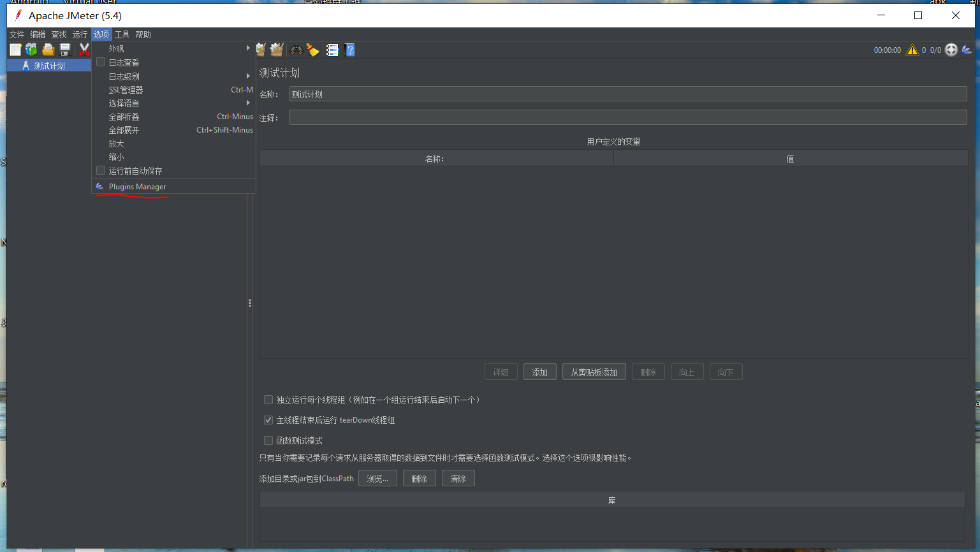Click the 从剪贴板添加 button
Viewport: 980px width, 552px height.
[594, 372]
